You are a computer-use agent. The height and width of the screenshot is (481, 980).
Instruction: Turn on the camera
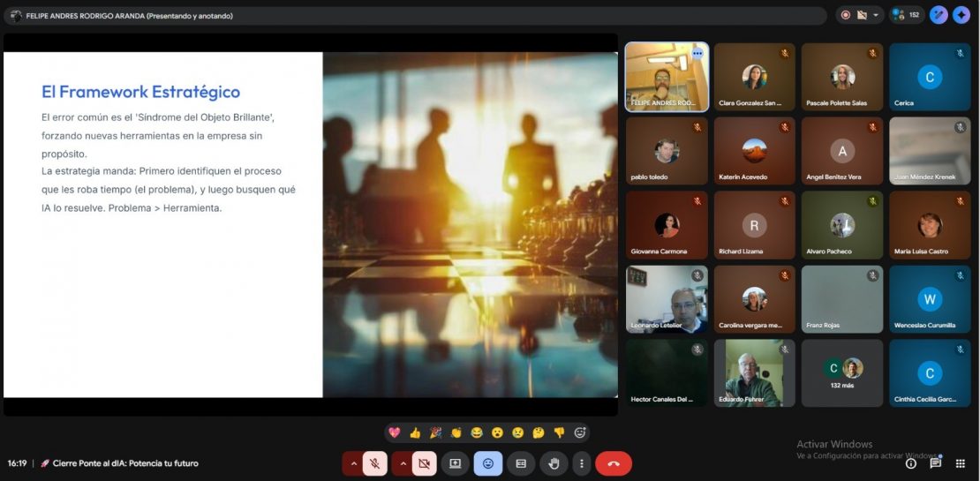click(425, 463)
